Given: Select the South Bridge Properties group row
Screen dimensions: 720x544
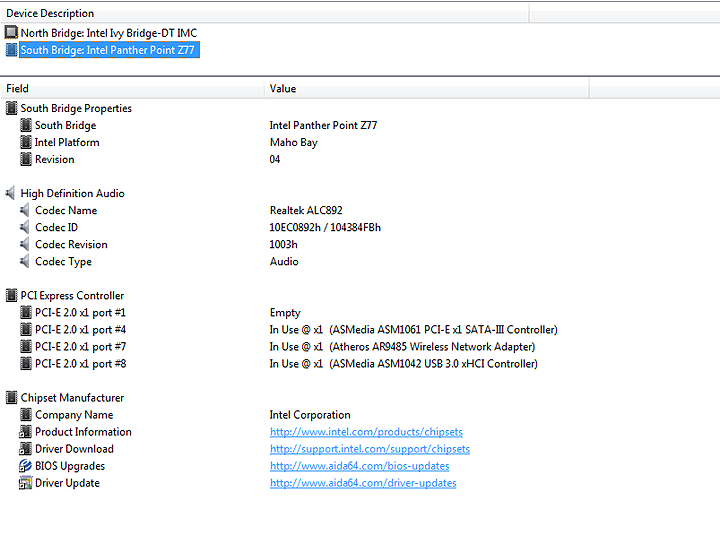Looking at the screenshot, I should (76, 108).
